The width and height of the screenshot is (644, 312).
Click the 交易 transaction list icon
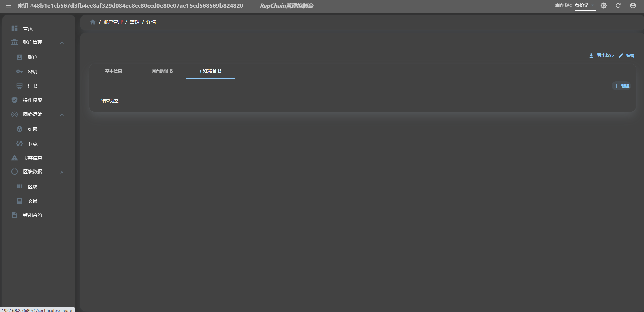[20, 201]
